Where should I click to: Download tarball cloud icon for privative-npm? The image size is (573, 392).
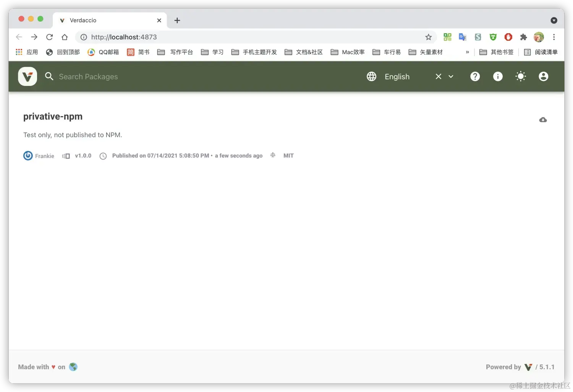click(543, 120)
